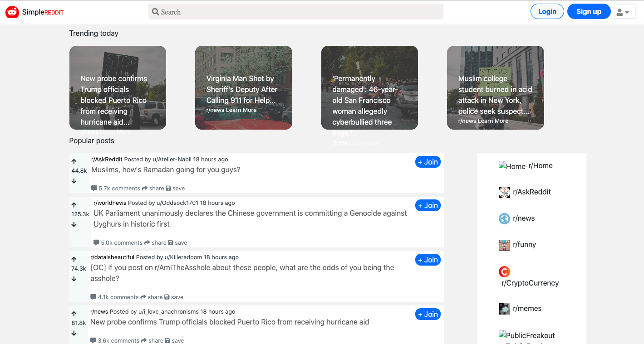Click the '44.8k' vote count
644x344 pixels.
coord(79,171)
